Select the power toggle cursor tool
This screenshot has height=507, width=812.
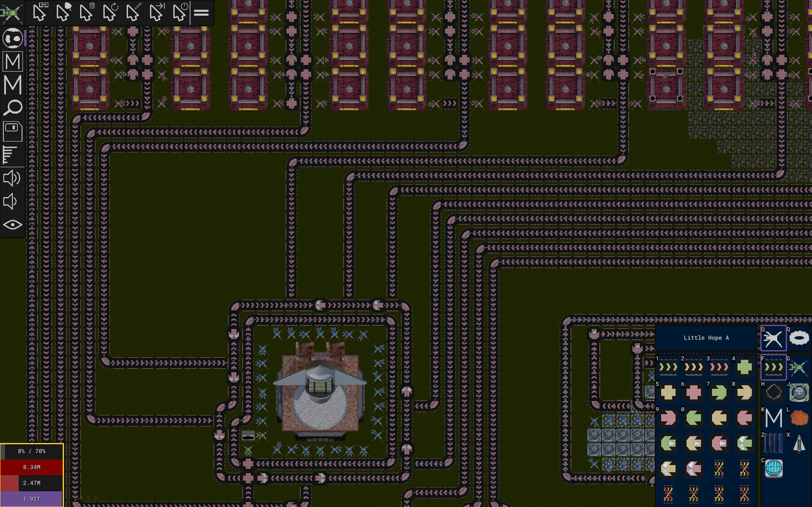click(180, 12)
